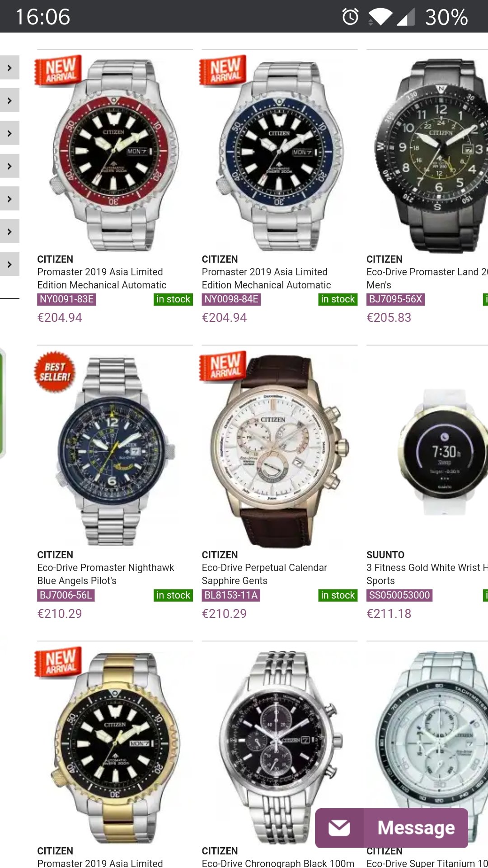Image resolution: width=488 pixels, height=868 pixels.
Task: Expand the first sidebar chevron
Action: [9, 68]
